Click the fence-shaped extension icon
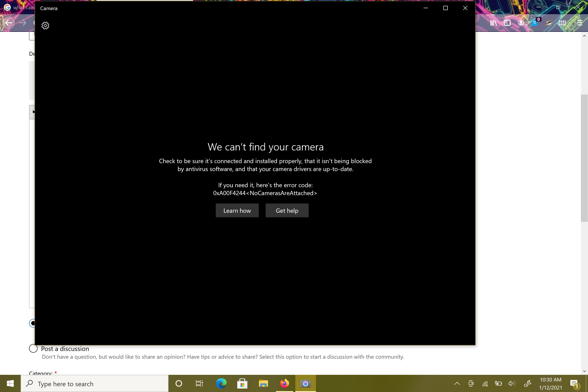Image resolution: width=588 pixels, height=392 pixels. tap(562, 23)
